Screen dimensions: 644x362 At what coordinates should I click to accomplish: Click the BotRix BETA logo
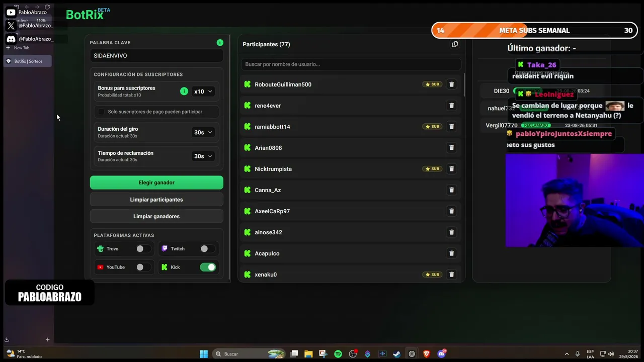point(88,14)
